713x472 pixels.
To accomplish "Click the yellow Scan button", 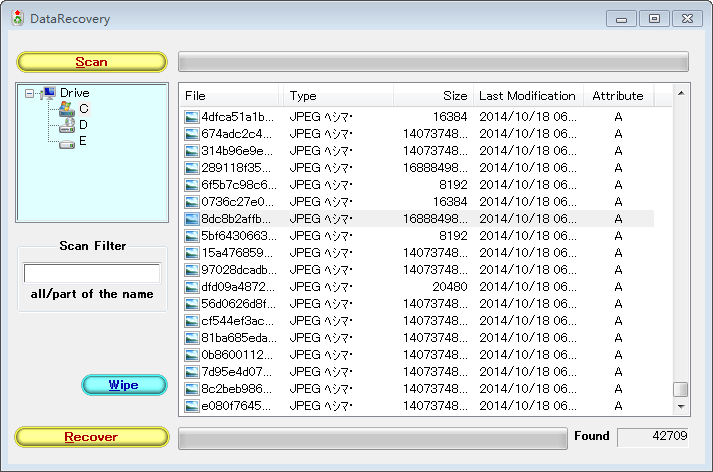I will [x=91, y=62].
